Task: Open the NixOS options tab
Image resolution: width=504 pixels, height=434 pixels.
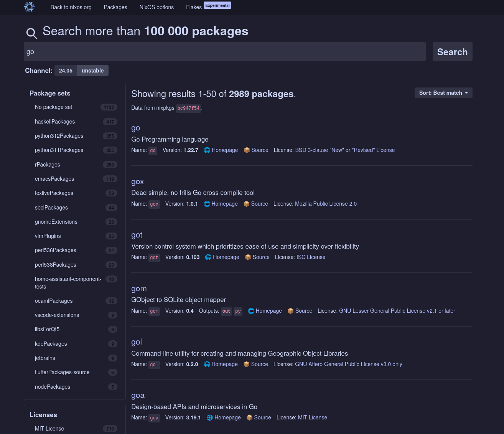Action: click(x=156, y=7)
